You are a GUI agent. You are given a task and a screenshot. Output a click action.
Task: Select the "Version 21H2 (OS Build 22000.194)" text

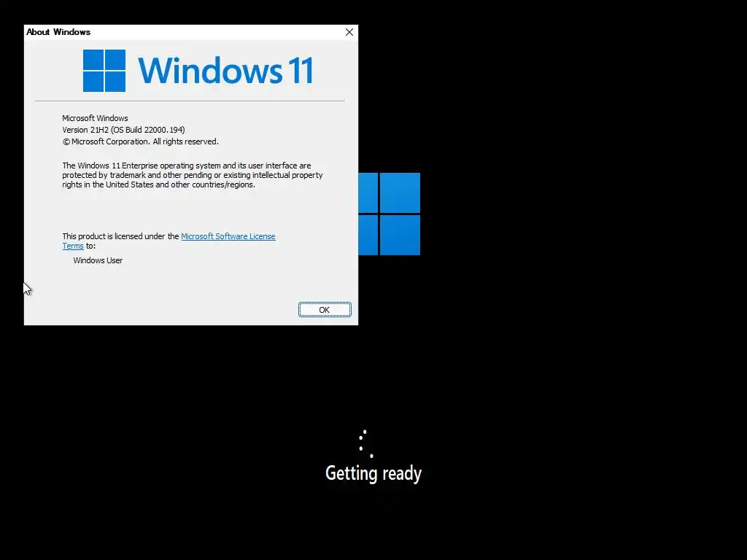[x=123, y=130]
